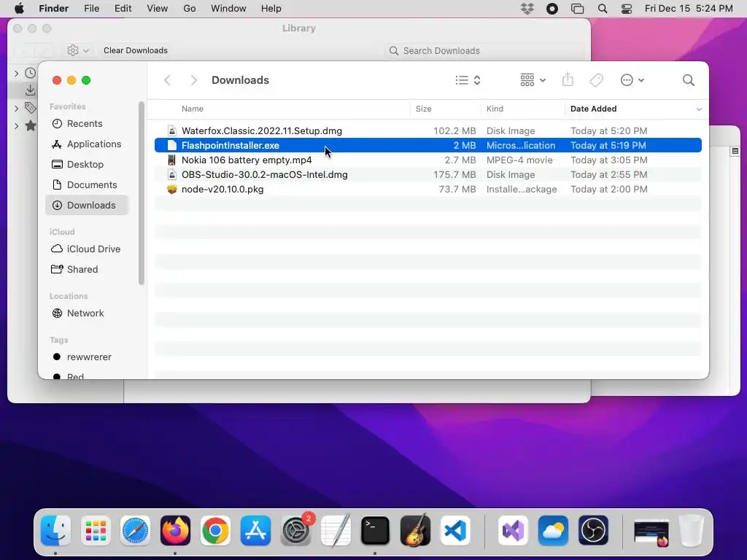This screenshot has width=747, height=560.
Task: Open the Help menu
Action: pyautogui.click(x=271, y=9)
